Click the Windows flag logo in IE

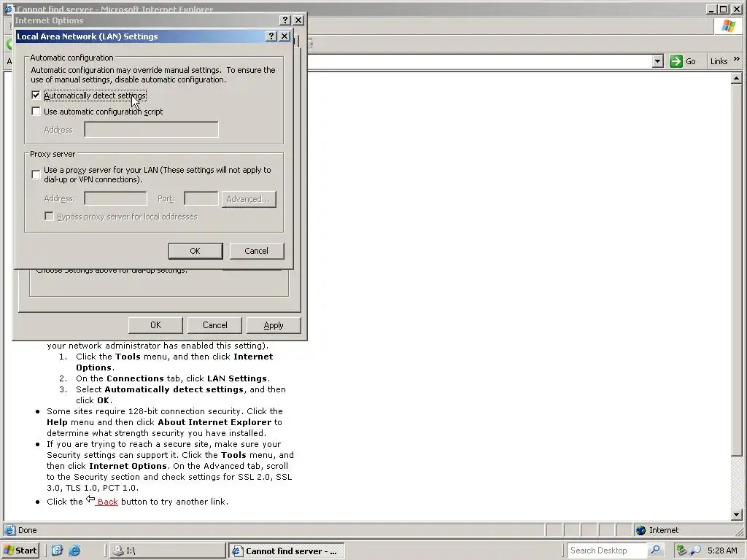728,26
